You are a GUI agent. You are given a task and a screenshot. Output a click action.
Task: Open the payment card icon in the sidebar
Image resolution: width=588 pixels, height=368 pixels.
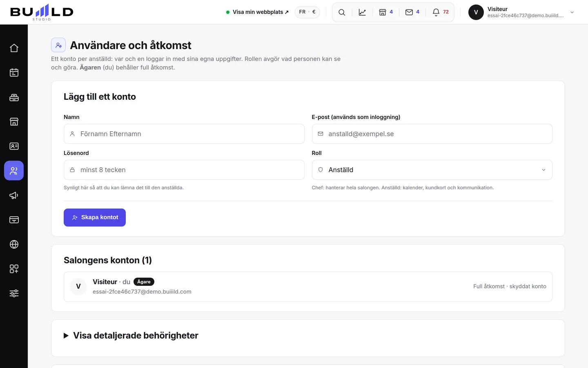[14, 220]
